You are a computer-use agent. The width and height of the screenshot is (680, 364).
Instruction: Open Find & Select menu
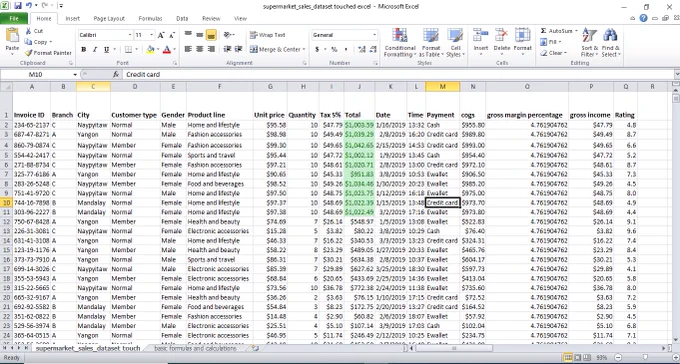611,42
